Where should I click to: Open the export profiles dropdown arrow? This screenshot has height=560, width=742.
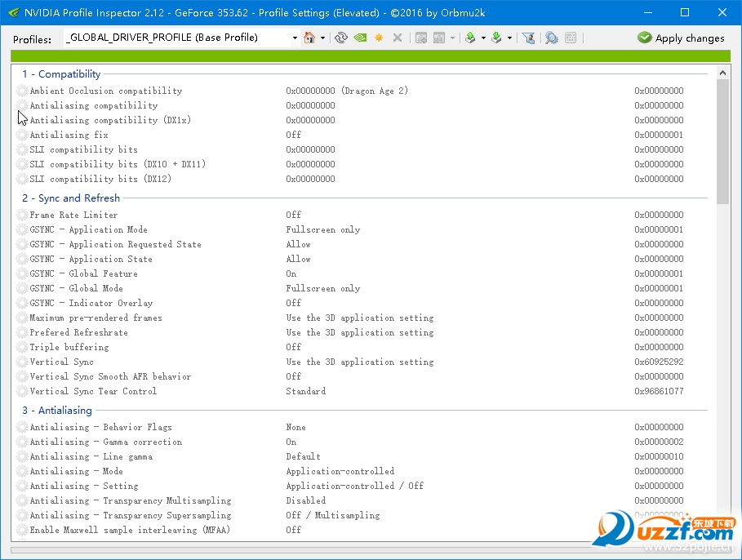click(x=483, y=38)
